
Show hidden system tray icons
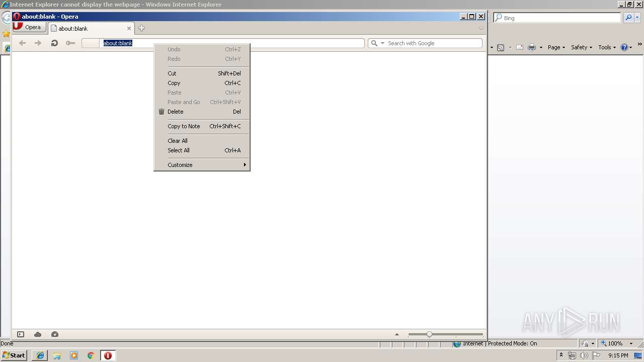pos(561,355)
